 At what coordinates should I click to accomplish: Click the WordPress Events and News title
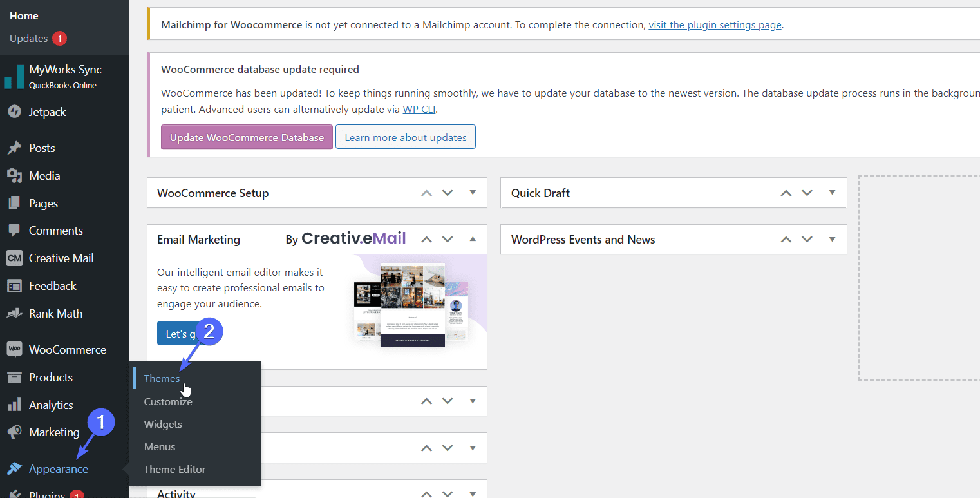[583, 240]
